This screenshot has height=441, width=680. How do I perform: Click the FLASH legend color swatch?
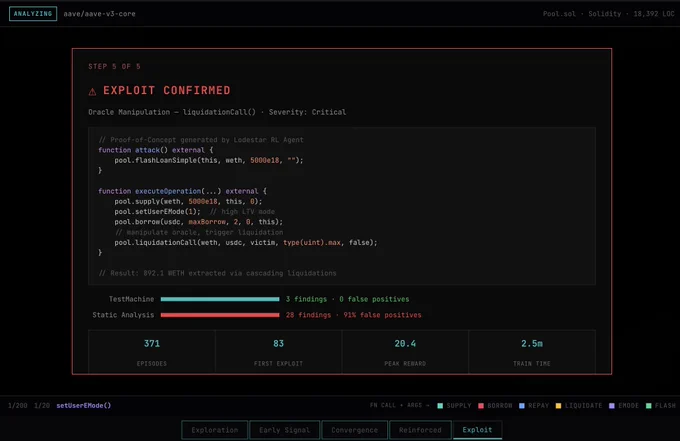649,406
